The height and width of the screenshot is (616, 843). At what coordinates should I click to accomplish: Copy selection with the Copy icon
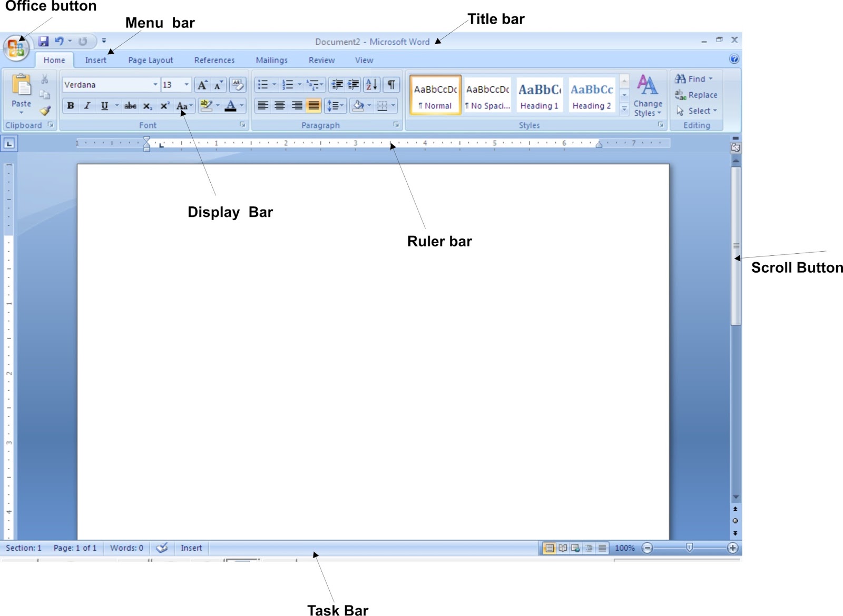click(45, 95)
